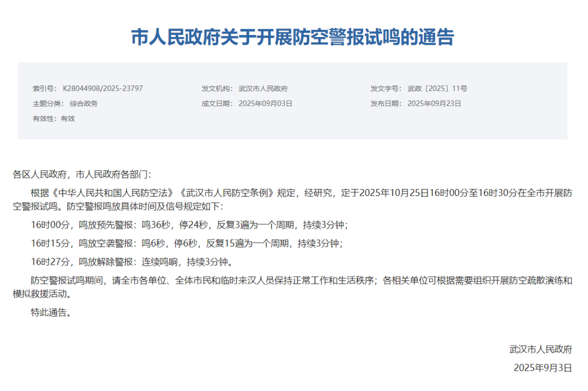Click the signature 武汉市人民政府 at the bottom
The image size is (588, 391).
[540, 349]
